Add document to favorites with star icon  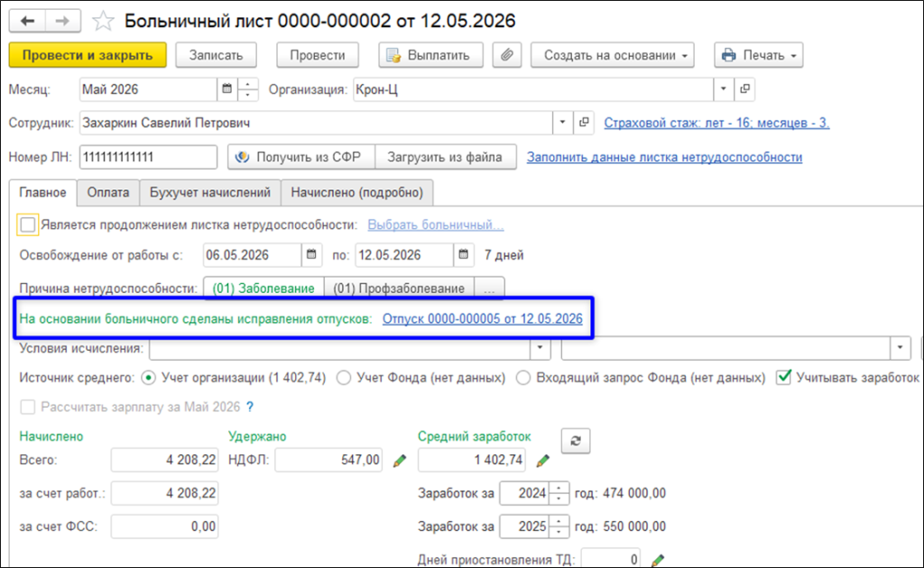tap(103, 22)
